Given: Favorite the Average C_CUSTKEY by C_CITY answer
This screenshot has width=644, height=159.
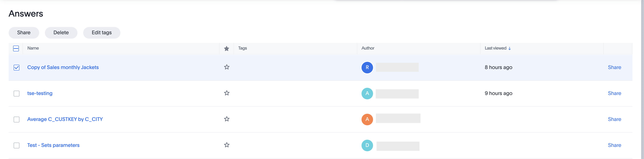Looking at the screenshot, I should 227,119.
